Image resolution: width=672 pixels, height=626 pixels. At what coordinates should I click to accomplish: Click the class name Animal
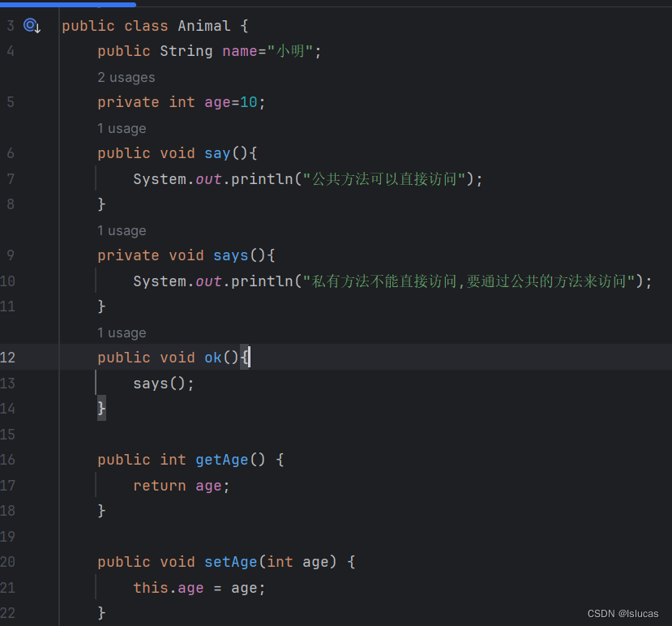click(x=204, y=26)
